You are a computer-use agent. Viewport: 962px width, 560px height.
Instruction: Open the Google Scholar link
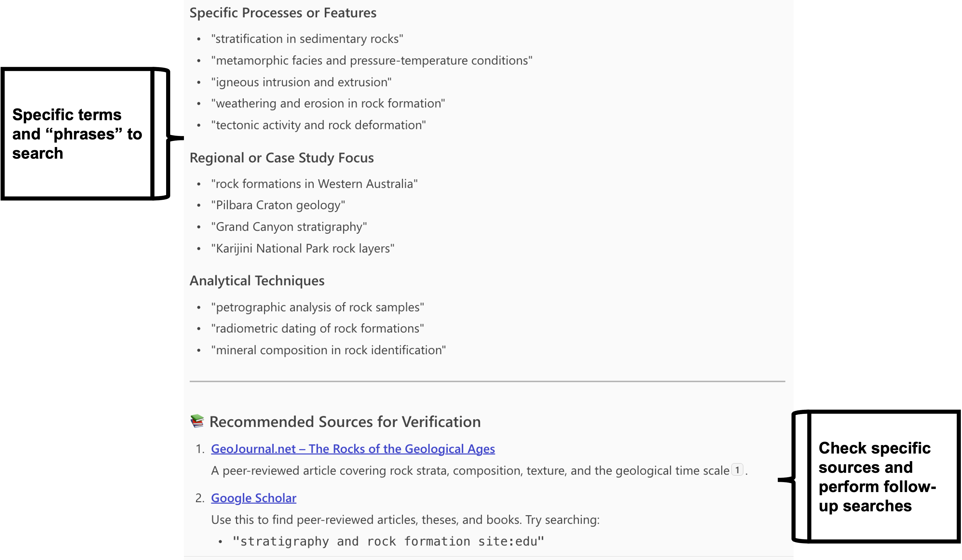pos(253,498)
